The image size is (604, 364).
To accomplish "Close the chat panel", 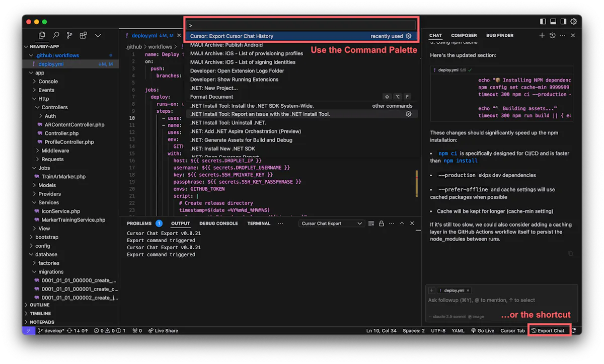I will (x=573, y=36).
